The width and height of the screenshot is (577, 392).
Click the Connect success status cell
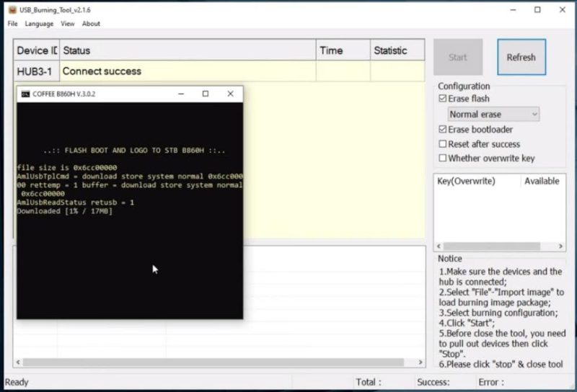pyautogui.click(x=188, y=71)
